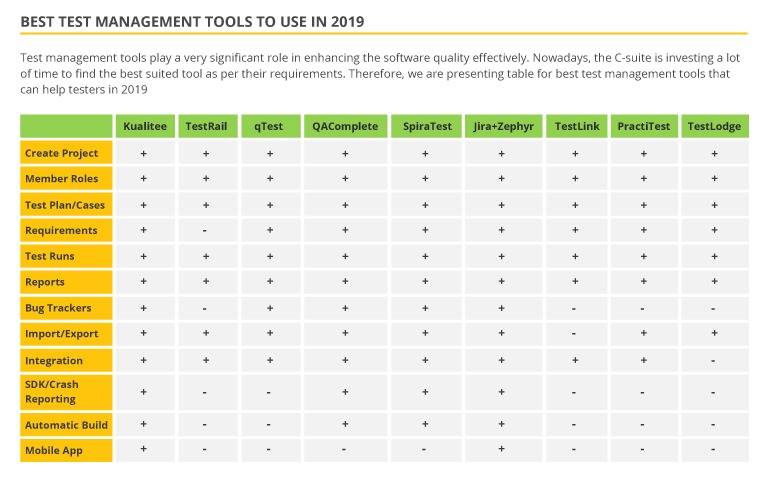
Task: Select the TestLink column header
Action: click(576, 126)
